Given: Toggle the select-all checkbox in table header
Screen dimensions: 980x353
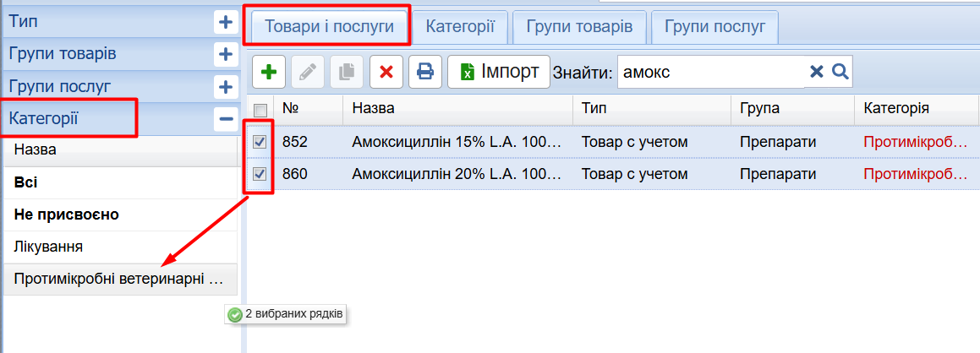Looking at the screenshot, I should coord(260,110).
